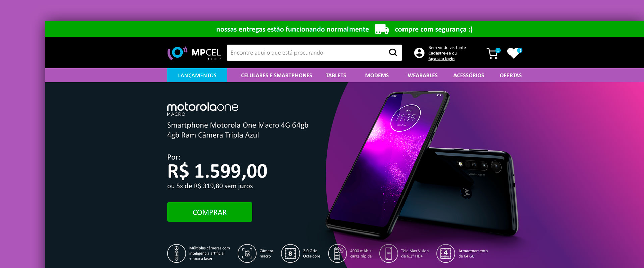Click the green Comprar button
644x268 pixels.
(210, 212)
